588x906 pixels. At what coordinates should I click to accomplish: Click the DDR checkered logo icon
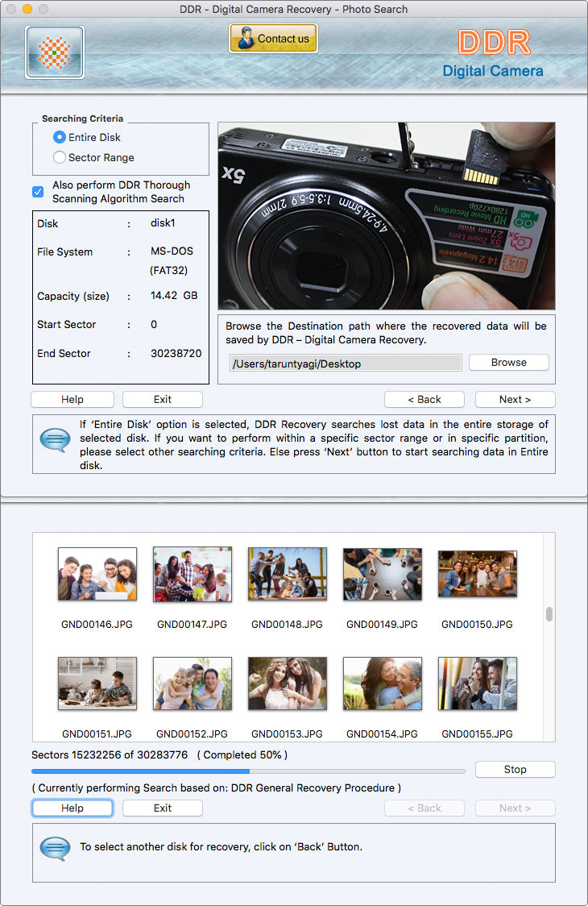point(55,52)
